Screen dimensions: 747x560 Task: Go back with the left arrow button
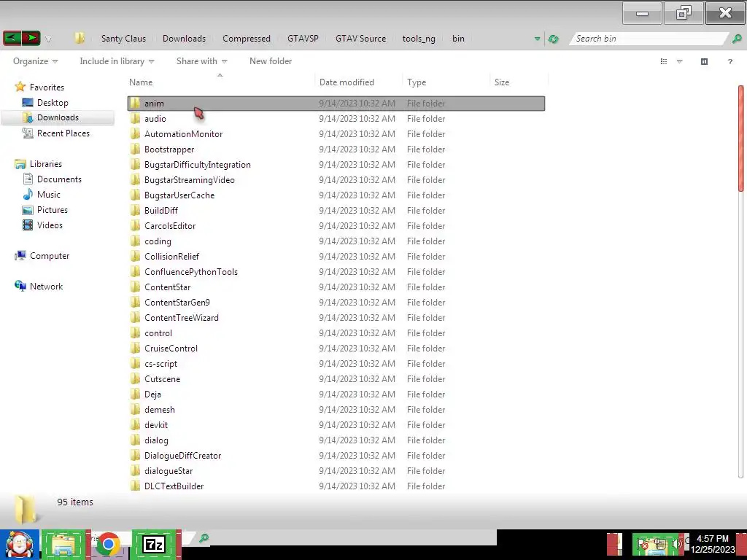[x=12, y=38]
